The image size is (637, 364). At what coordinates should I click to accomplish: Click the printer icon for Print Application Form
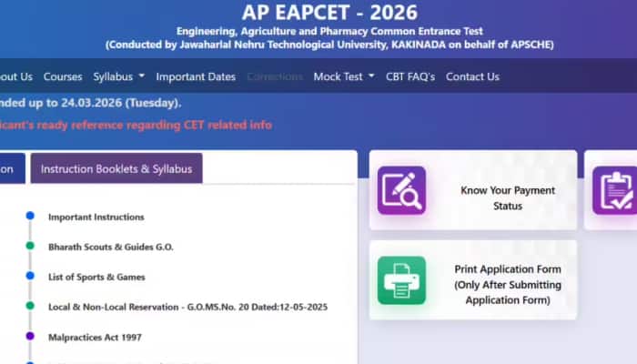click(401, 279)
